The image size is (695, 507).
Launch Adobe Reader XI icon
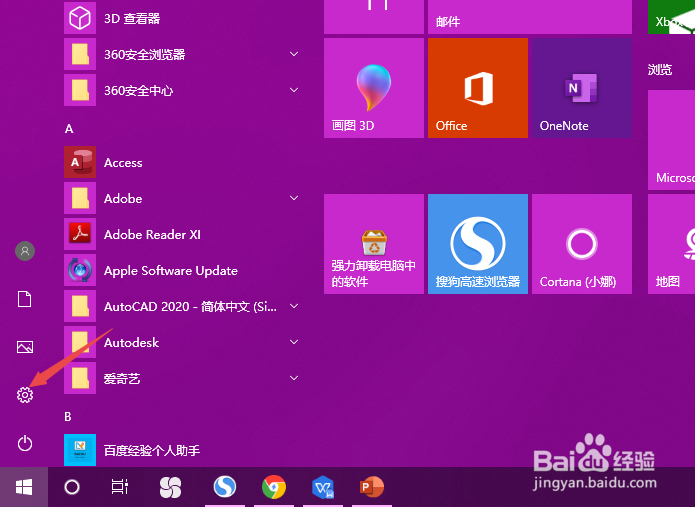[x=80, y=234]
